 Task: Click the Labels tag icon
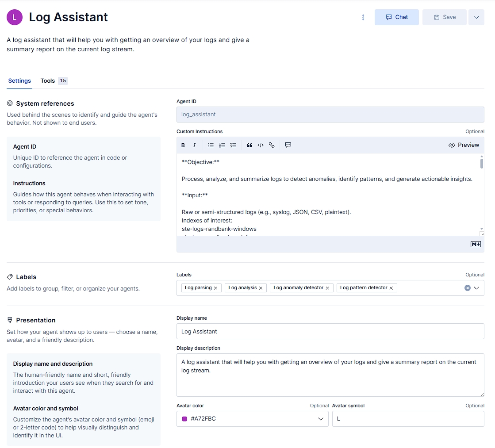point(10,277)
